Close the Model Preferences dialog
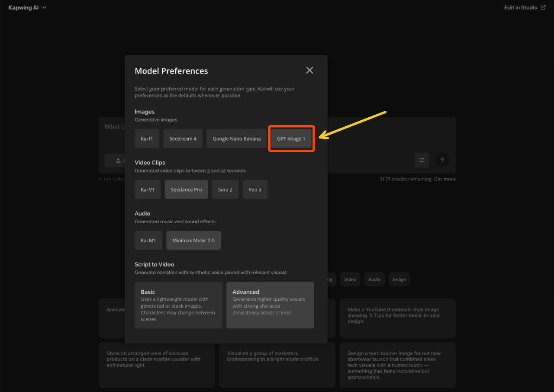 (x=309, y=70)
